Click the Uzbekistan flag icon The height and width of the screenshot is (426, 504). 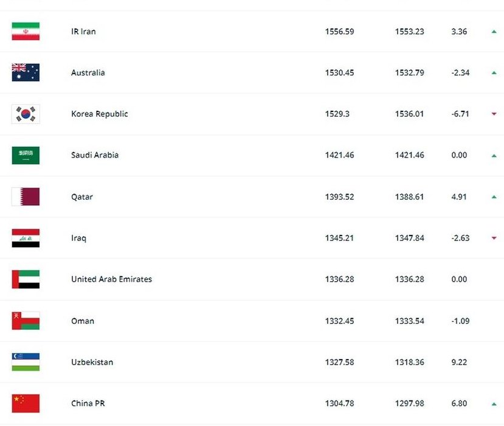[x=26, y=362]
